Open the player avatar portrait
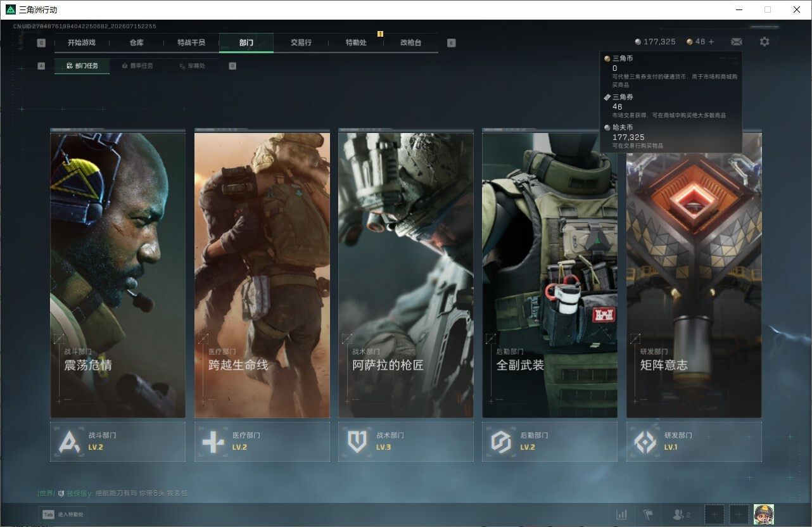 click(x=764, y=514)
